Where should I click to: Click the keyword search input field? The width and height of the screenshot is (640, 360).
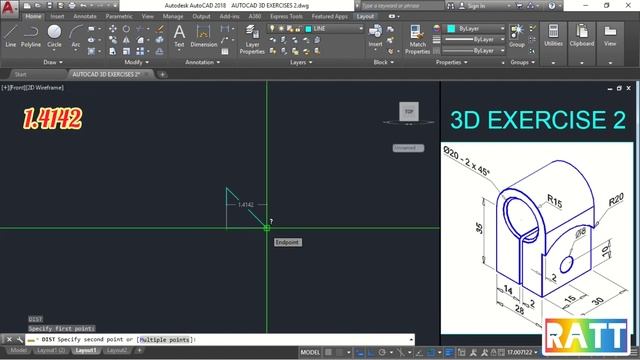(402, 6)
